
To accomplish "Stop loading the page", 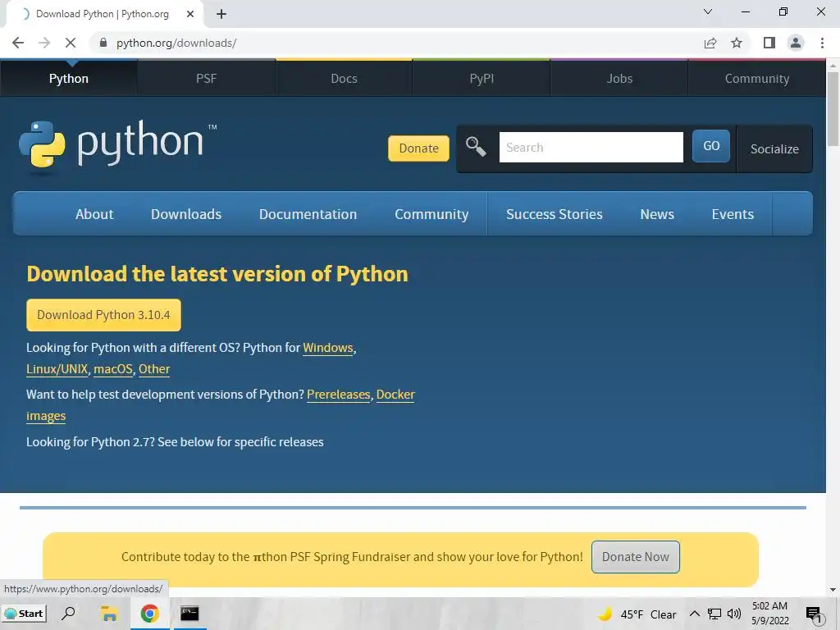I will (71, 43).
